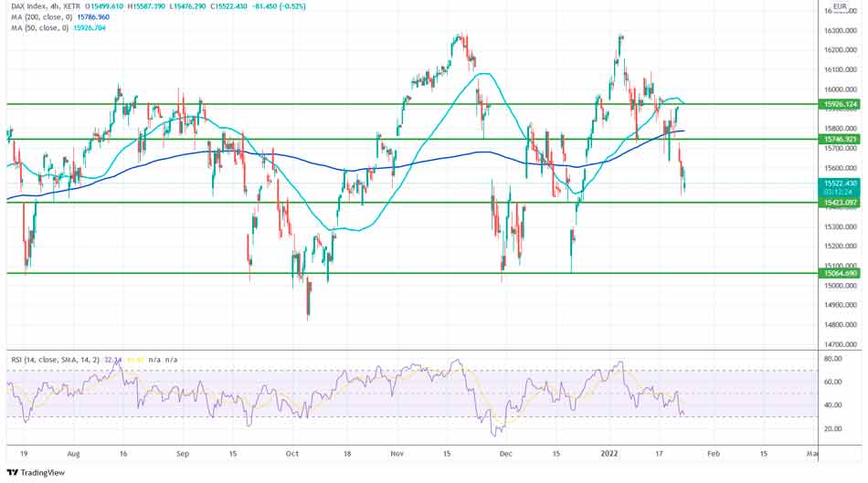Click the 15746.921 horizontal line price label
This screenshot has width=868, height=483.
coord(841,140)
